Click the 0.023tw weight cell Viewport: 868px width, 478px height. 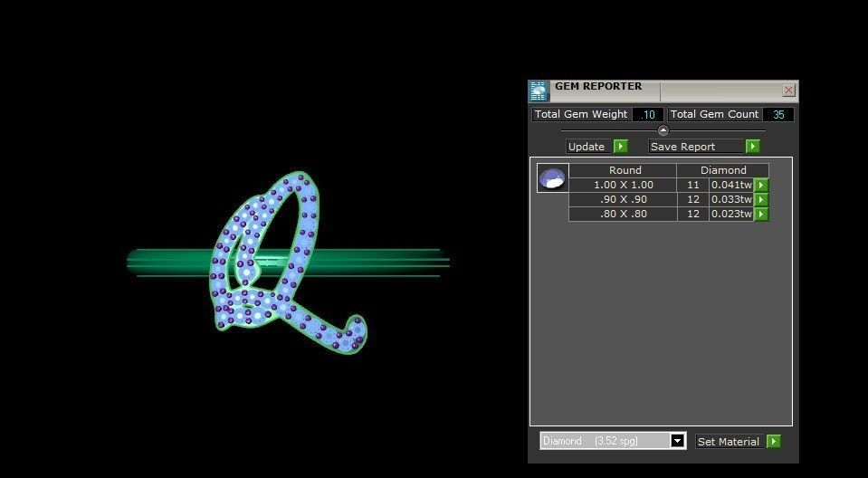(731, 214)
